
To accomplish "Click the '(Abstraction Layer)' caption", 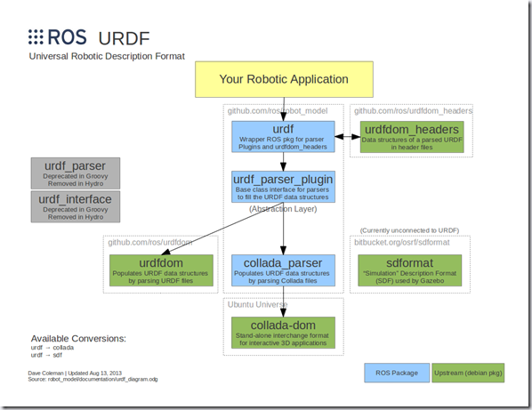I will [x=283, y=209].
